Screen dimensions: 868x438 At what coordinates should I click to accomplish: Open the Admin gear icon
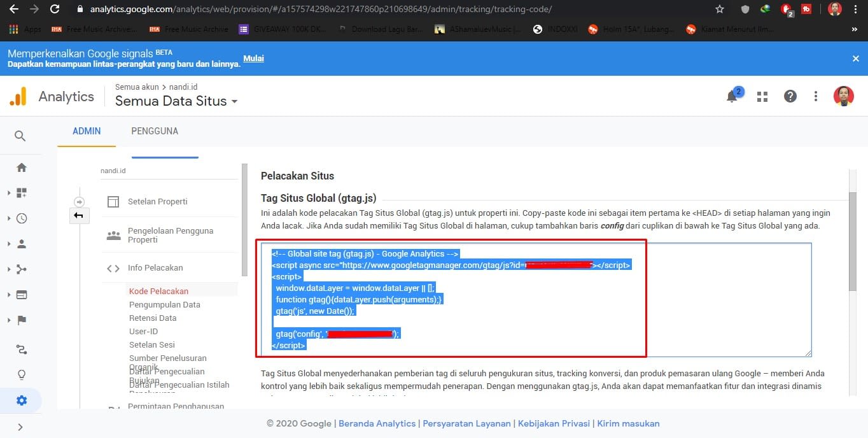point(22,400)
